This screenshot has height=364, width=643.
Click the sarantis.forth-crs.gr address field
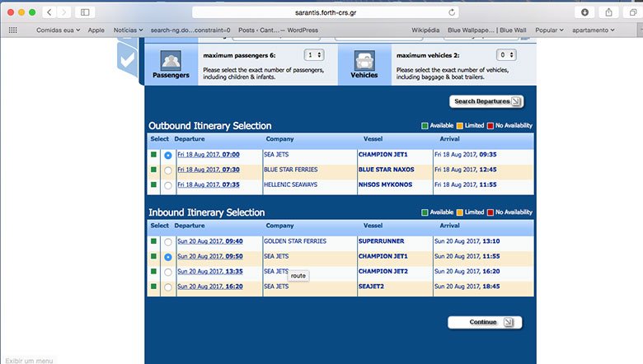click(x=326, y=12)
